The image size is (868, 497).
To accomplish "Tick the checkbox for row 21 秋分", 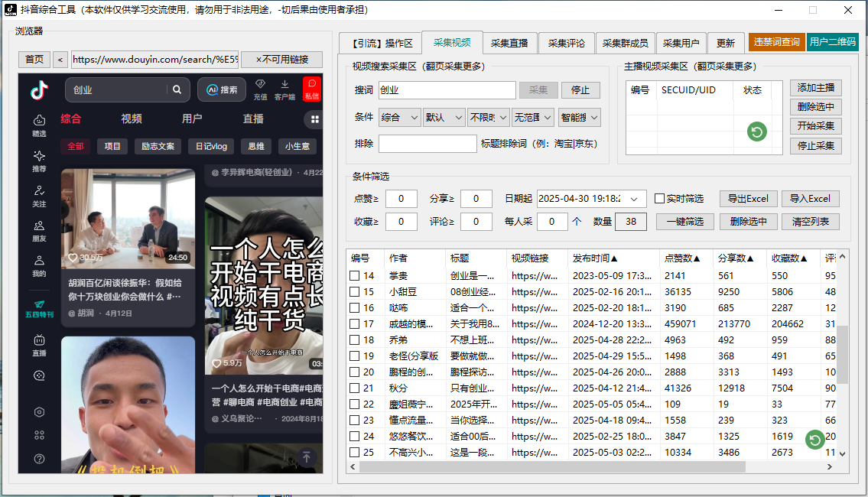I will [x=355, y=388].
